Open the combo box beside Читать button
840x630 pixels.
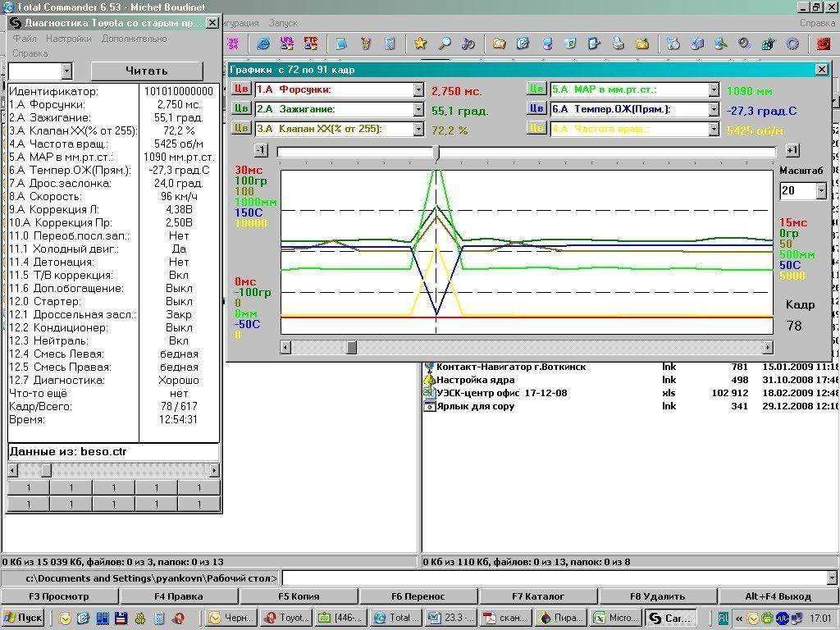[x=66, y=71]
